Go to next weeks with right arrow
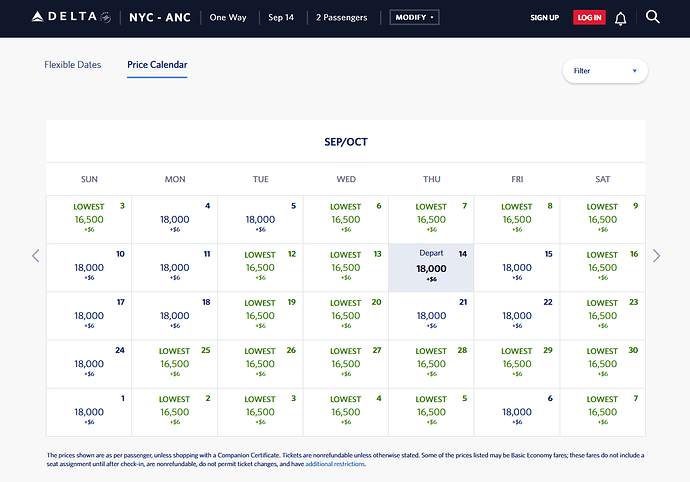The width and height of the screenshot is (690, 482). 656,256
